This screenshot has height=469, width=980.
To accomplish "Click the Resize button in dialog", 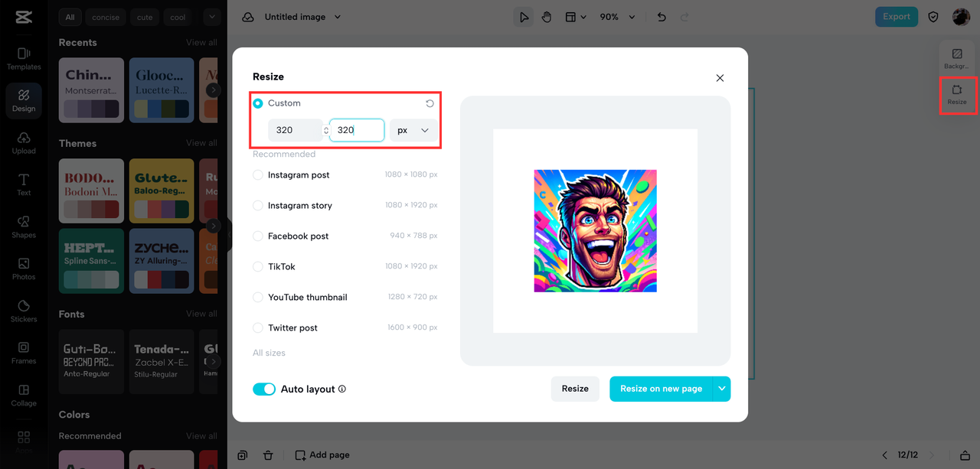I will pyautogui.click(x=575, y=389).
